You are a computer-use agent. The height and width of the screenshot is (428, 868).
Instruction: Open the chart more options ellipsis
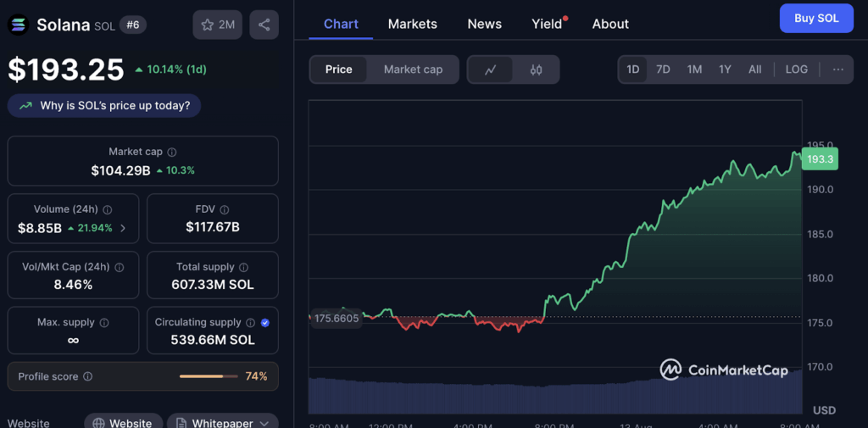coord(837,69)
